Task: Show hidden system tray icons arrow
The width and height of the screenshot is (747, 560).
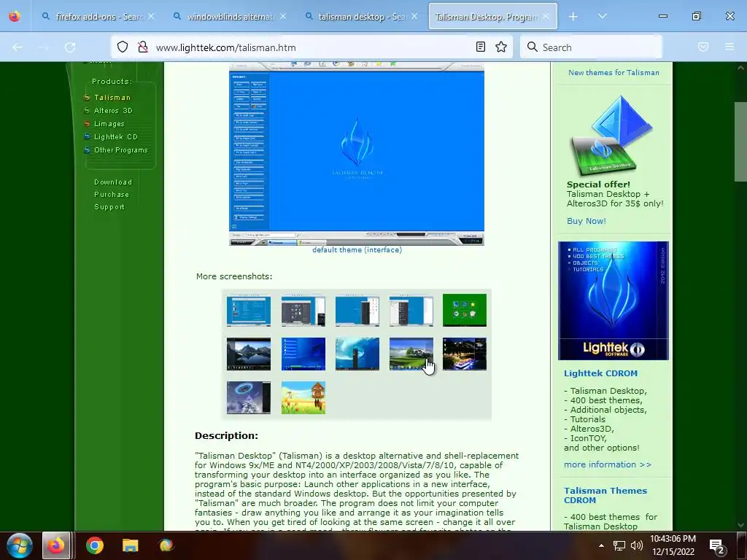Action: click(x=601, y=545)
